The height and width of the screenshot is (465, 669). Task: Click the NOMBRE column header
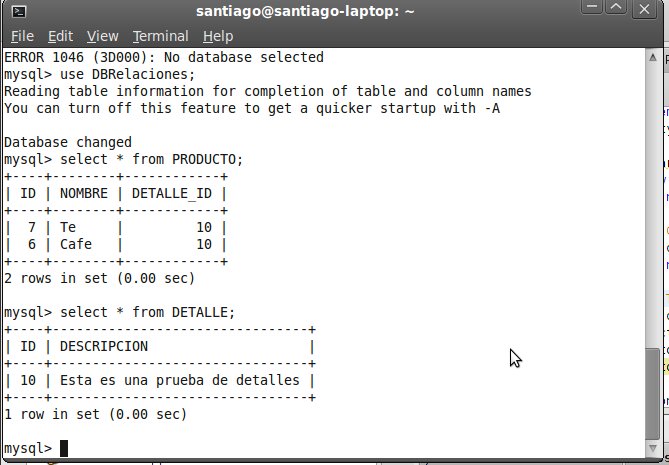[84, 193]
